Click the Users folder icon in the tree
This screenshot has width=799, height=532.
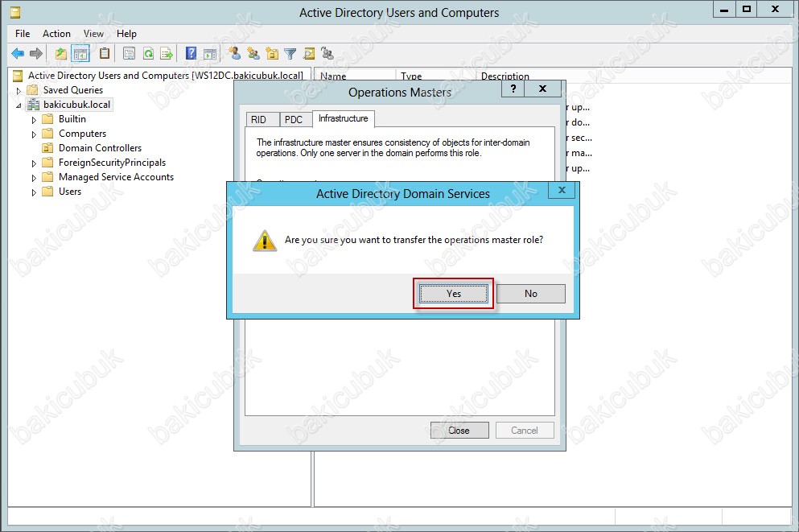pyautogui.click(x=48, y=192)
